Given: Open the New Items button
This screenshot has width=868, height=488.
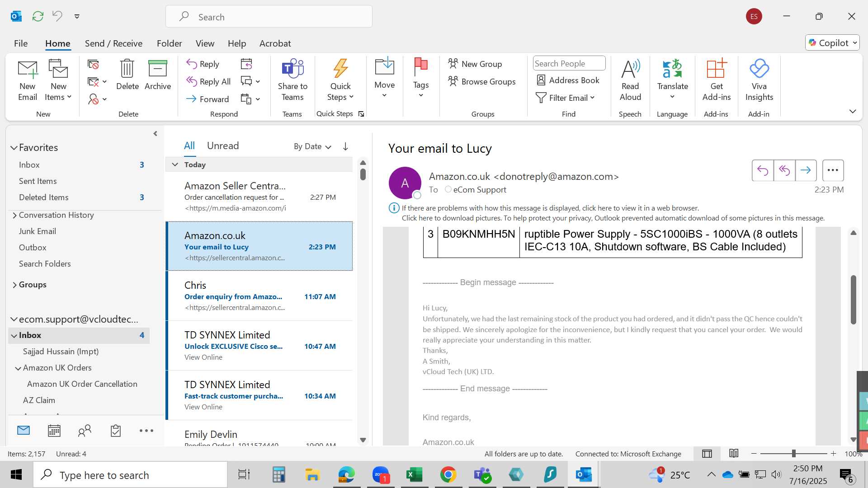Looking at the screenshot, I should coord(58,80).
